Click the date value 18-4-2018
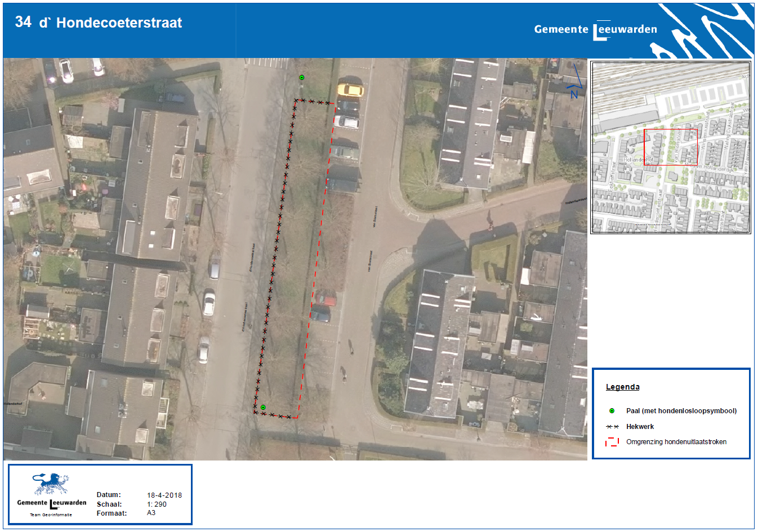 (164, 495)
